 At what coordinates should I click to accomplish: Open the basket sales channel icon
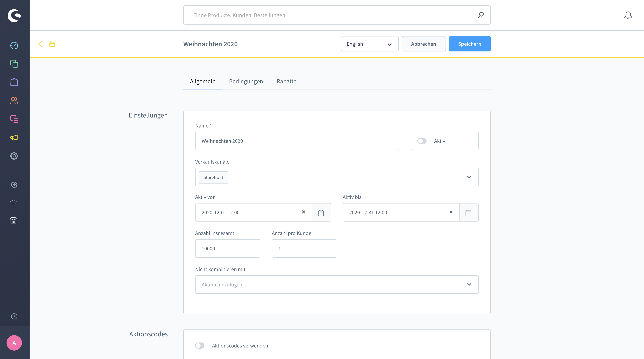tap(13, 202)
